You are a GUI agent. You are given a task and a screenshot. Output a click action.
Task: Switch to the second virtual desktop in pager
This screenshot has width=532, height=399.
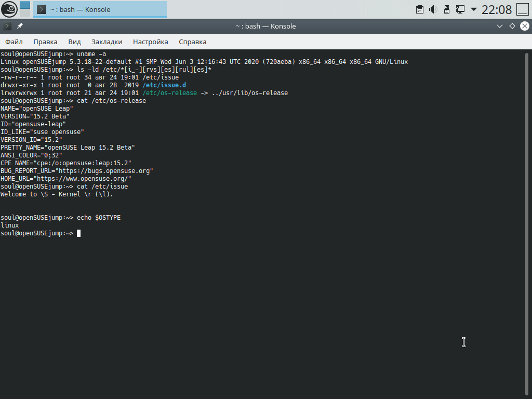25,13
